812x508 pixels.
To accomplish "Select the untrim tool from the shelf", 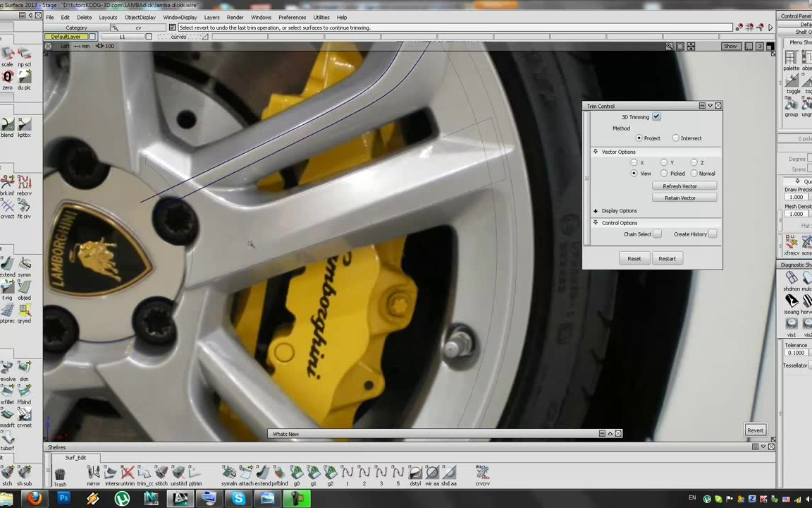I will 128,473.
